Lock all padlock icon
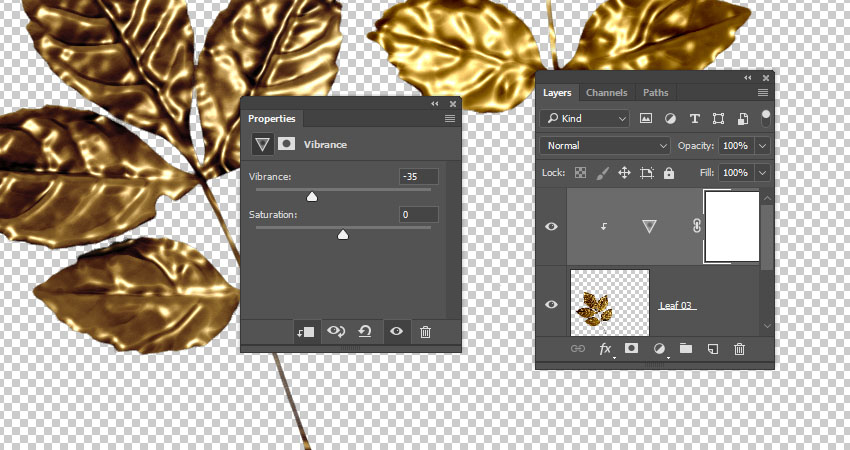850x450 pixels. pos(669,172)
